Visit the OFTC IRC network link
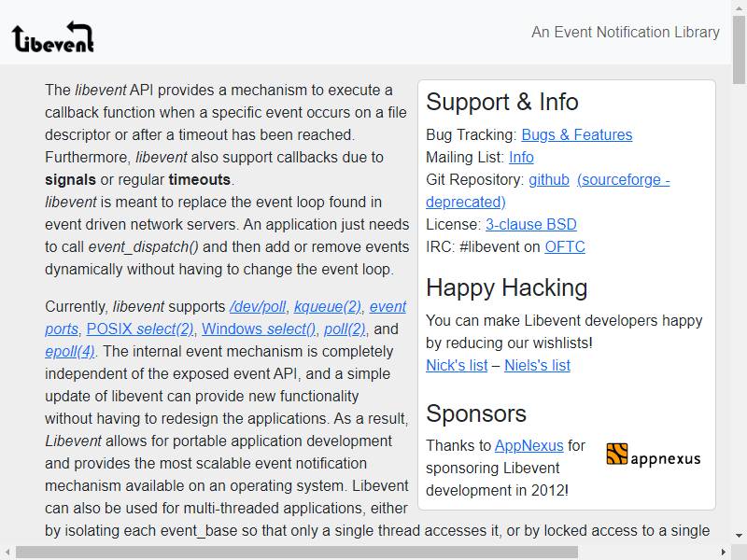747x560 pixels. (565, 246)
